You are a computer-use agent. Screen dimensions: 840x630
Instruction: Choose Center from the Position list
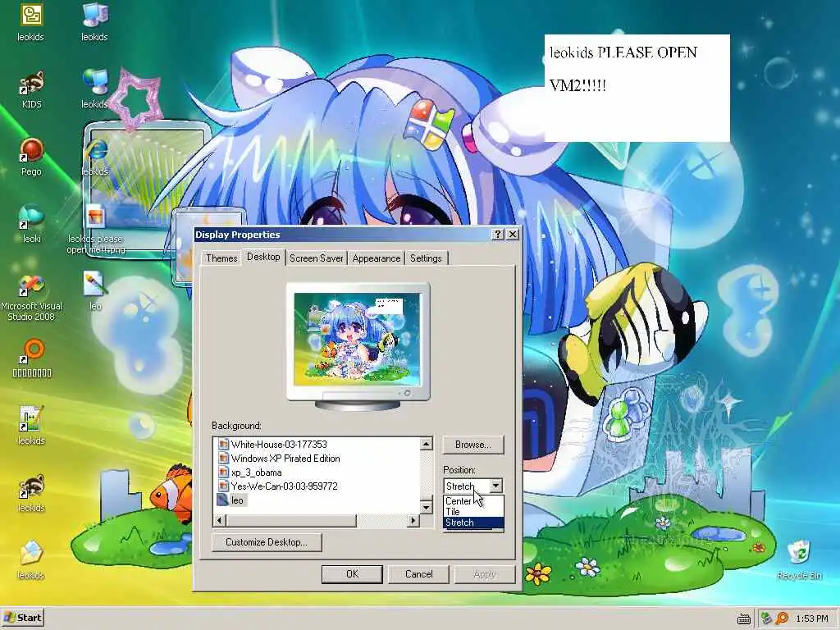(473, 501)
